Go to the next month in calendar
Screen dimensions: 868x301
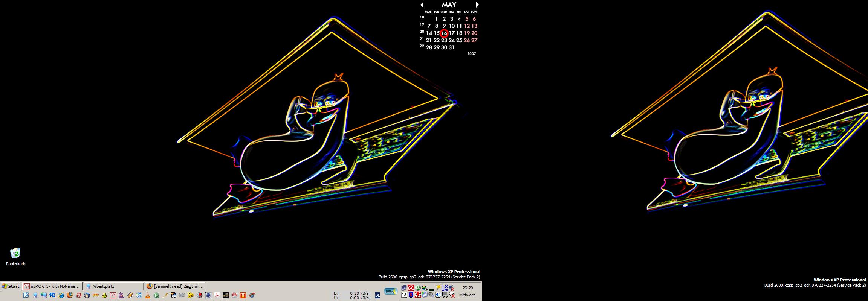click(477, 5)
